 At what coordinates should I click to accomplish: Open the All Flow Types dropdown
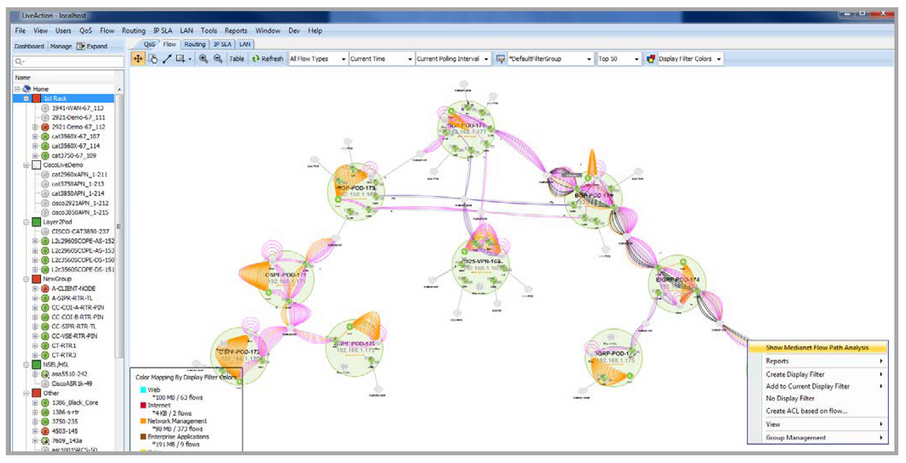(318, 59)
